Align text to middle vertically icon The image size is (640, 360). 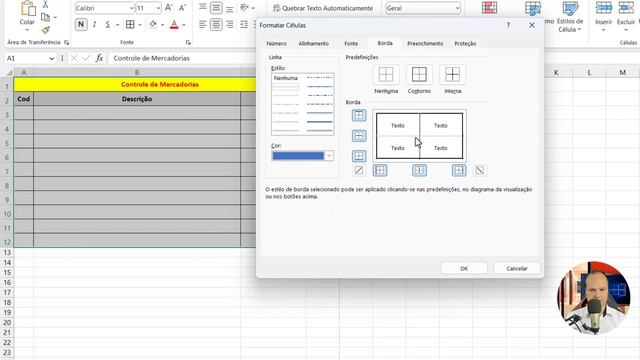[x=216, y=7]
